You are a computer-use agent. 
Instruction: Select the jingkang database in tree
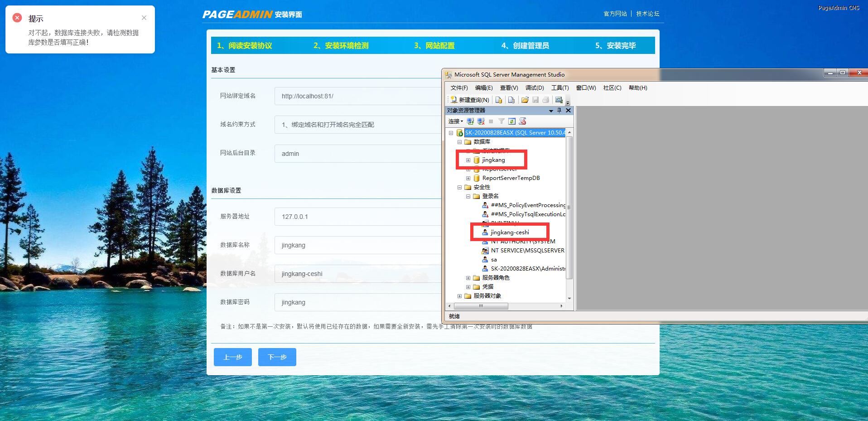click(493, 160)
